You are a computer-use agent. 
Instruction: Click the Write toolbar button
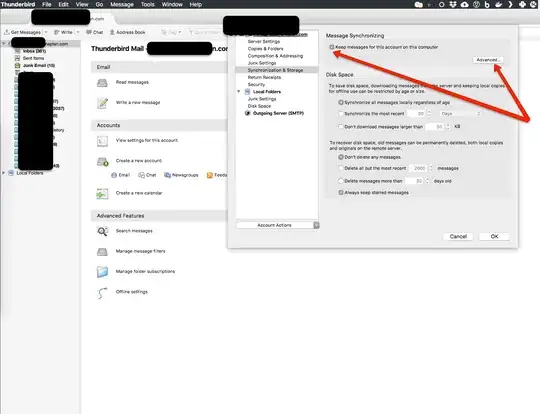tap(63, 32)
